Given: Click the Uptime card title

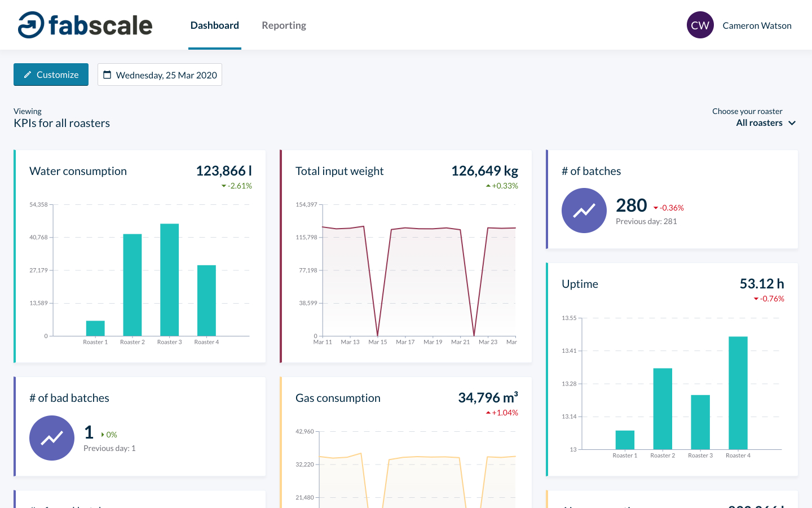Looking at the screenshot, I should pos(580,284).
